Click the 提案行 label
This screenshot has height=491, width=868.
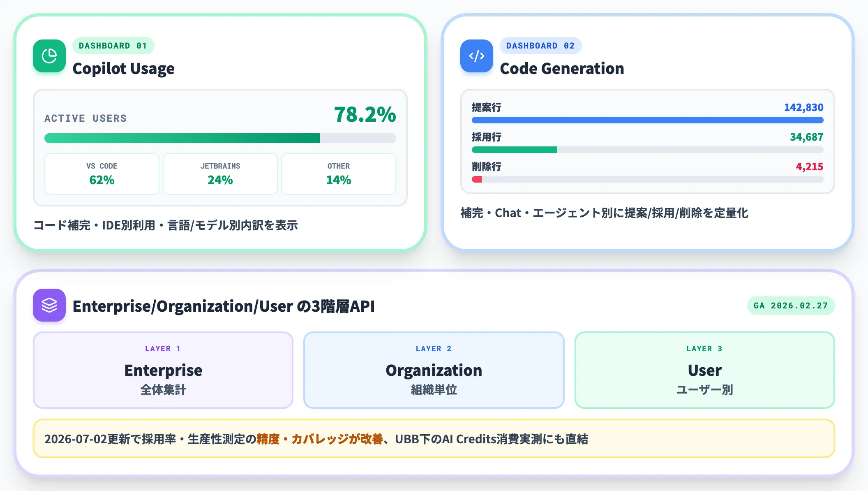click(x=487, y=107)
